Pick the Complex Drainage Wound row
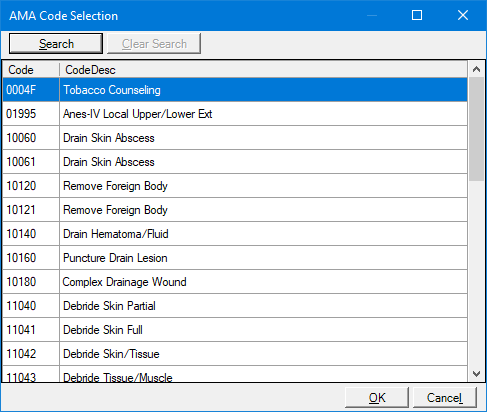This screenshot has width=487, height=412. click(x=235, y=282)
